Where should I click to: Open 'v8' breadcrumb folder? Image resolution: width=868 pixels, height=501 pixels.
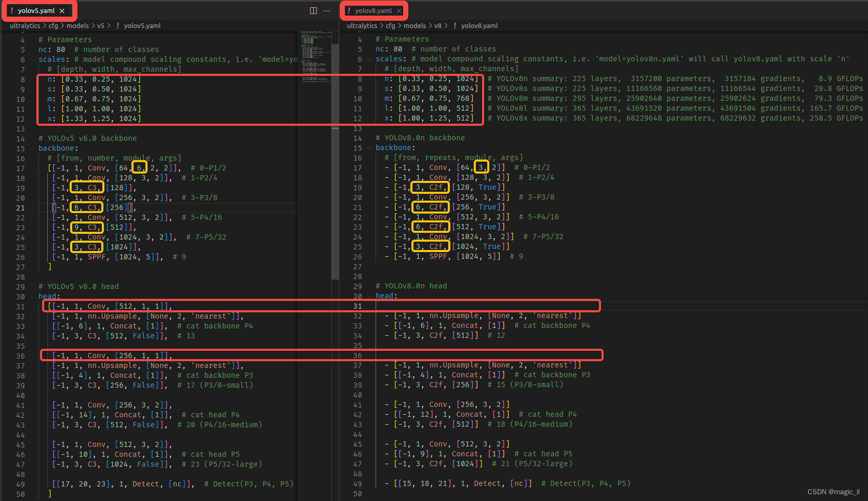tap(438, 25)
